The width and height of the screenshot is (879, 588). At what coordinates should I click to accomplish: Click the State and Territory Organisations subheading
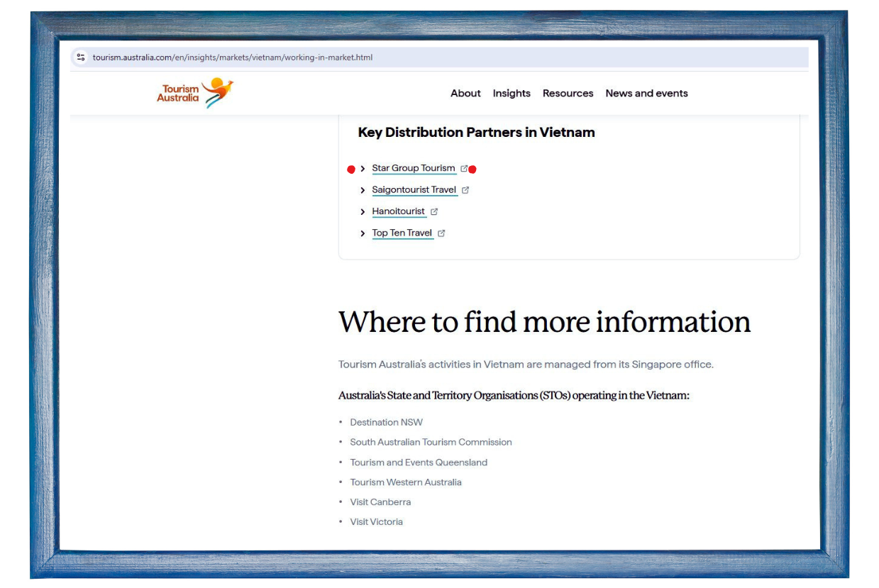click(x=514, y=396)
